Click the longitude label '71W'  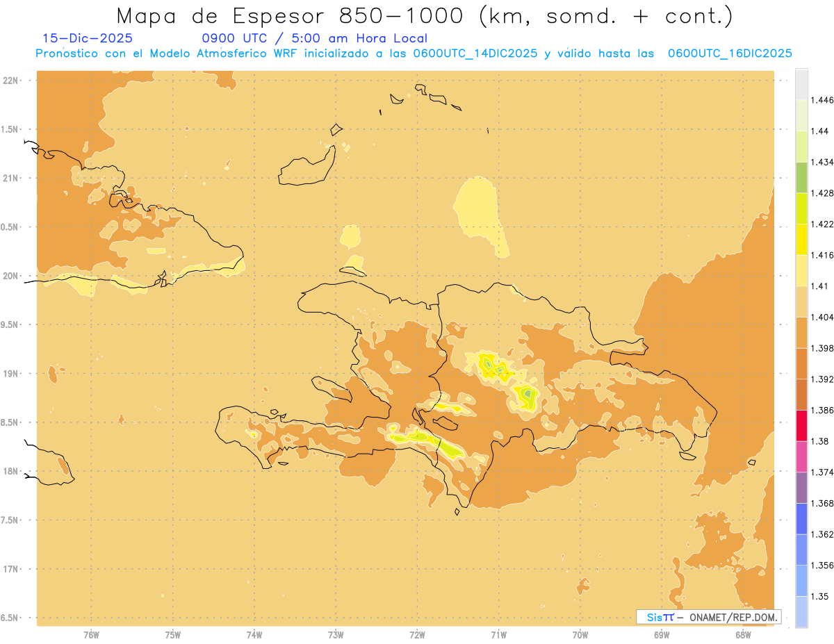(498, 635)
